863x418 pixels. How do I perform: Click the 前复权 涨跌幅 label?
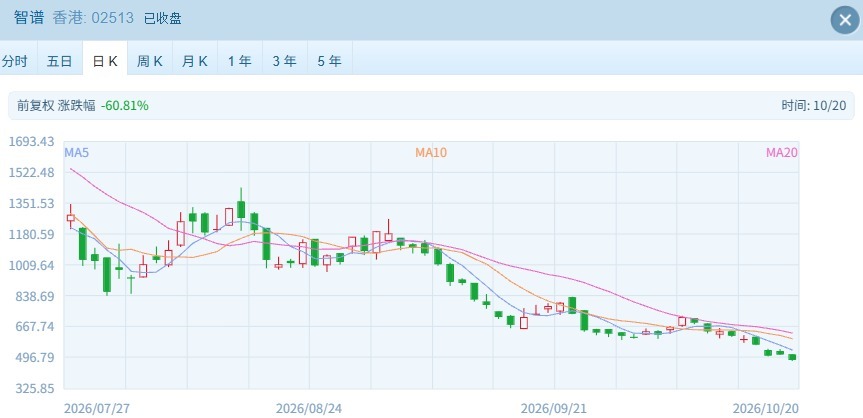[56, 106]
